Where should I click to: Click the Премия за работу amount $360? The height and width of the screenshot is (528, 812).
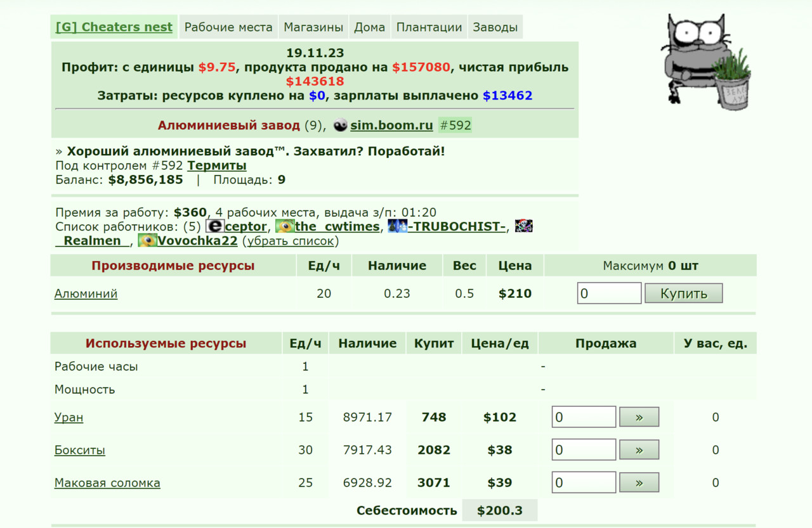coord(190,213)
